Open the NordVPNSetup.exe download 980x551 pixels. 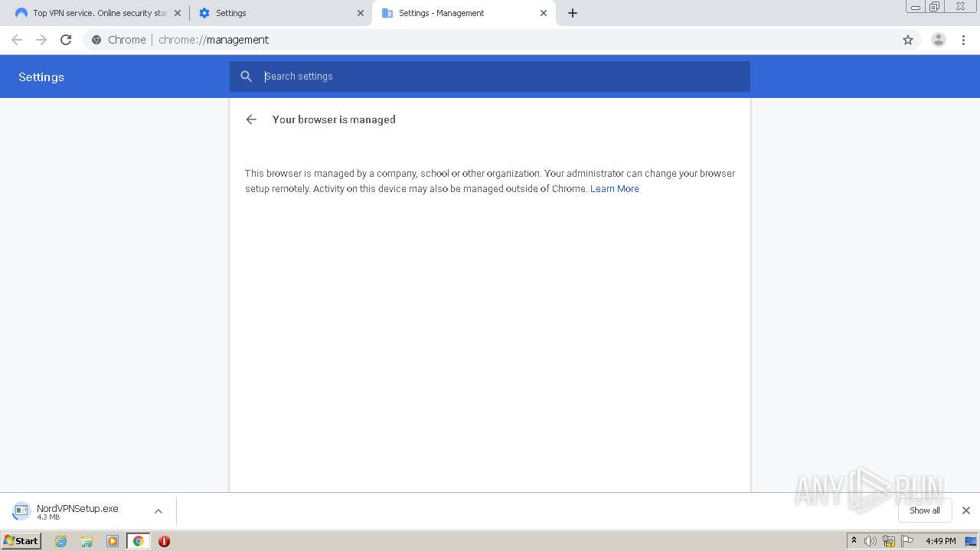pos(77,511)
